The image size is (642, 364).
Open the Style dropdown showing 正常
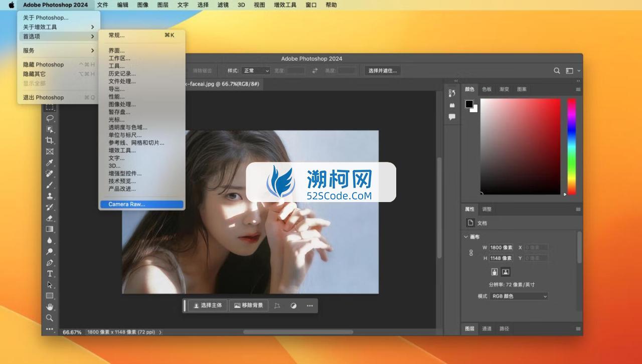pyautogui.click(x=256, y=71)
